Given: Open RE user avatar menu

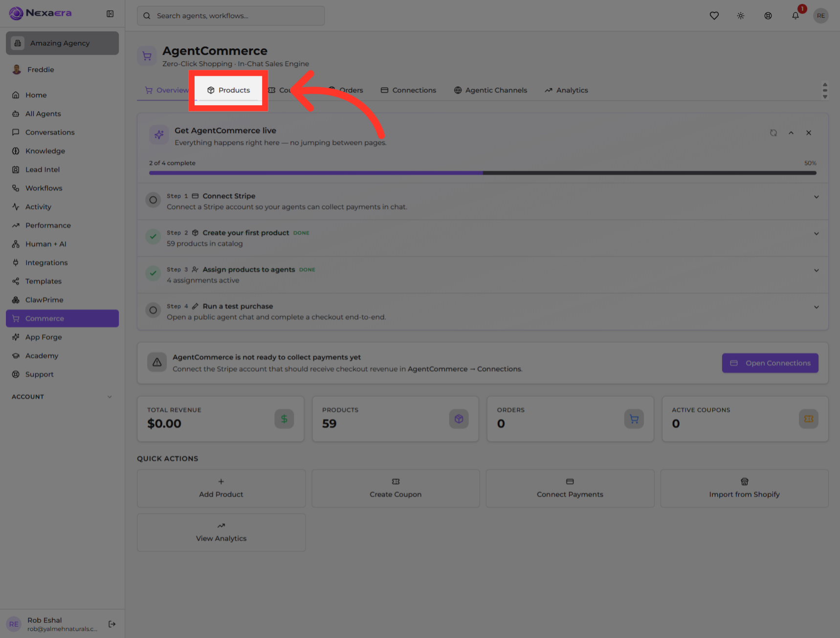Looking at the screenshot, I should point(821,16).
